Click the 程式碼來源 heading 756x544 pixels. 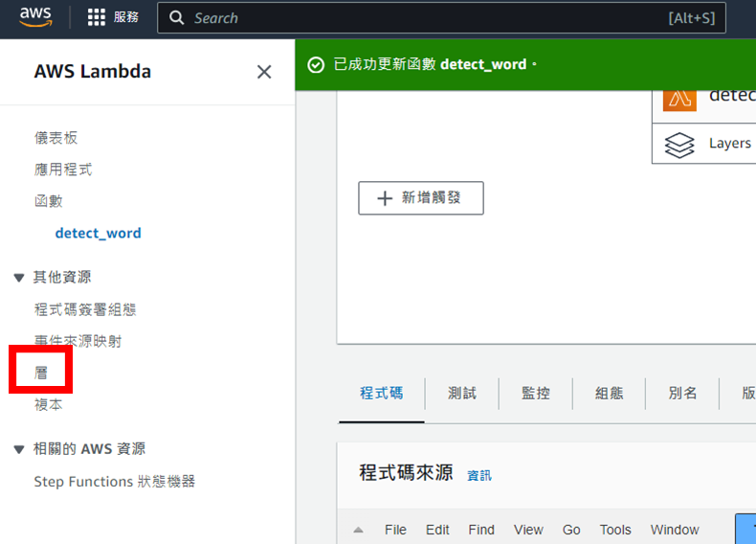point(406,472)
